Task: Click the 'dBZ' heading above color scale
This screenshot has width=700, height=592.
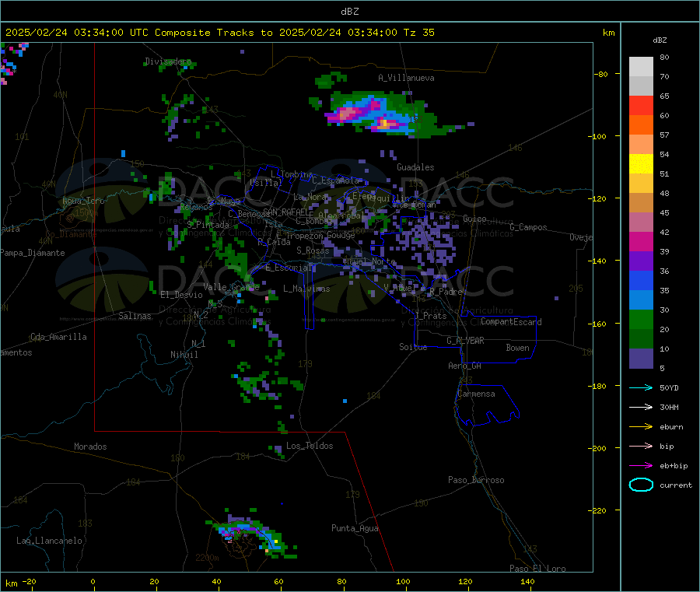Action: click(x=660, y=40)
